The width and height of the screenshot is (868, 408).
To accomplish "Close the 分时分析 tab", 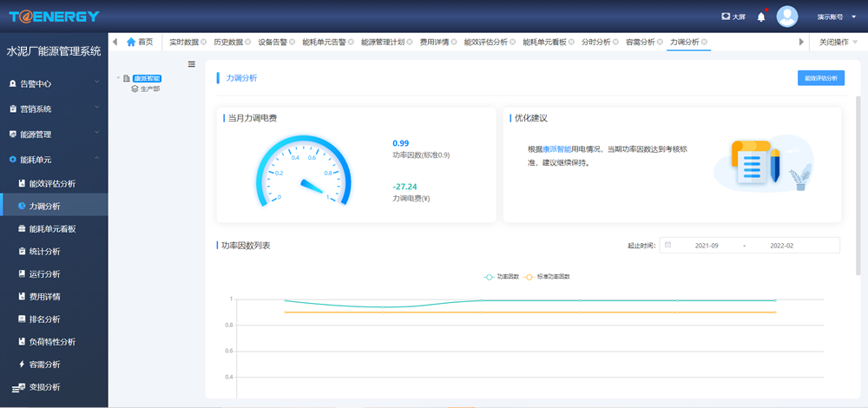I will coord(615,42).
